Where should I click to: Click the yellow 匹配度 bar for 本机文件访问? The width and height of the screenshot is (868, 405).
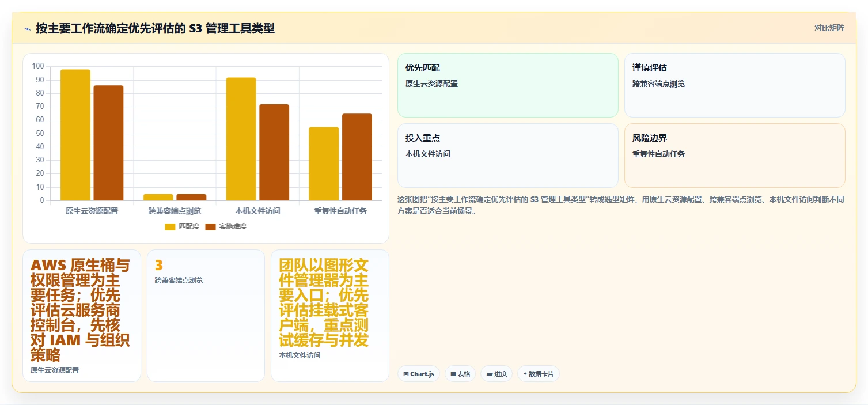[x=241, y=139]
